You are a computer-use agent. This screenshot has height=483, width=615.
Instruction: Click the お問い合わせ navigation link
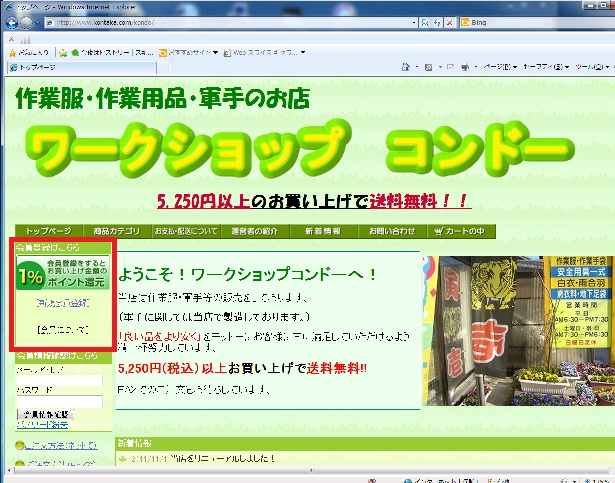coord(391,231)
